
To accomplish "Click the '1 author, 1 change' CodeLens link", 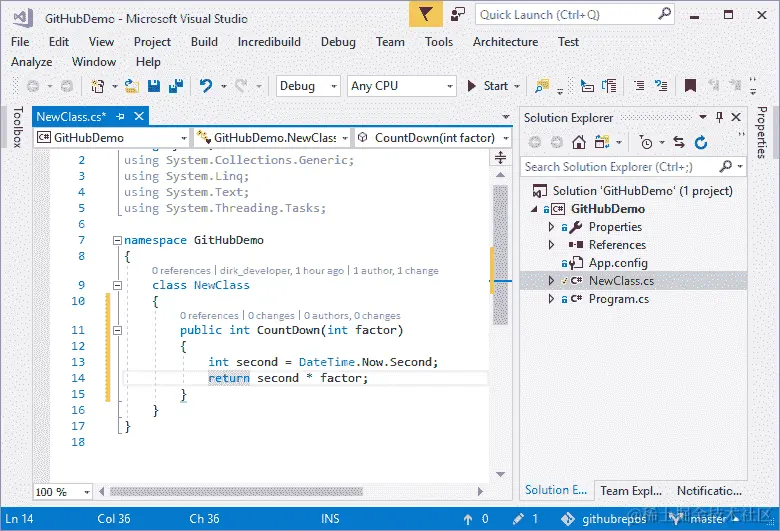I will pos(396,271).
